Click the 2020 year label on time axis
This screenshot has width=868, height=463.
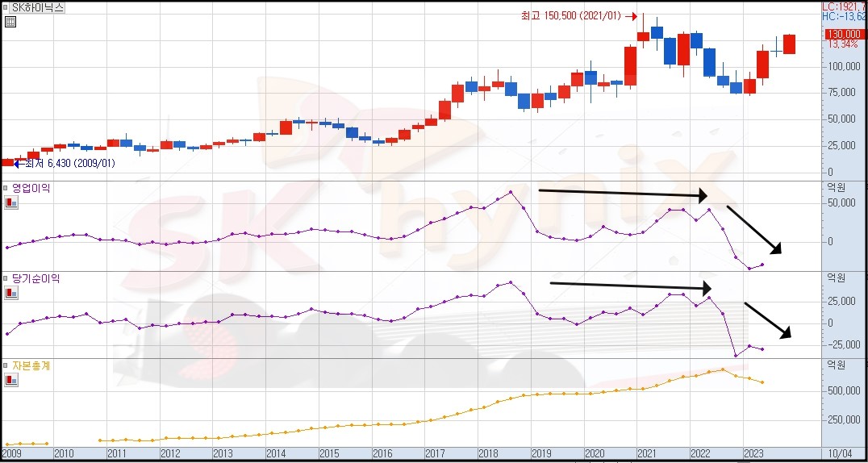tap(595, 453)
